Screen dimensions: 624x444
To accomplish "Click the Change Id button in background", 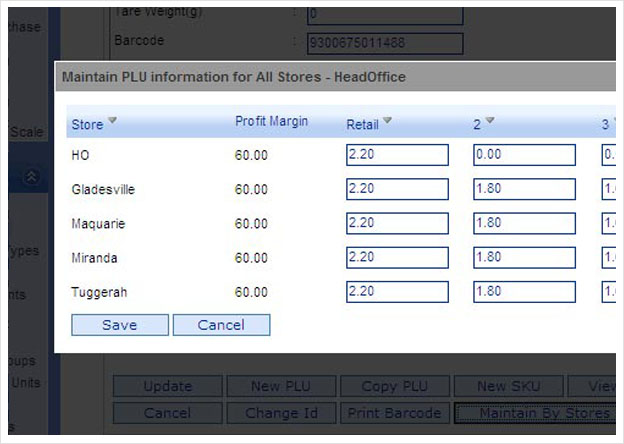I will click(x=281, y=413).
